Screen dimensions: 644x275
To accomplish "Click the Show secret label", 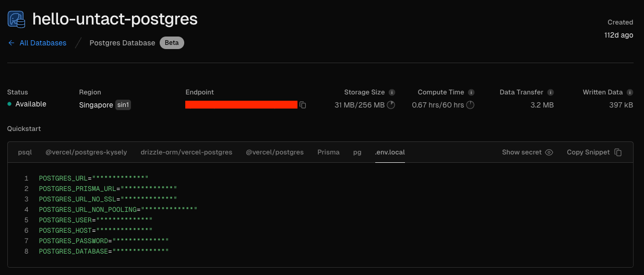I will pyautogui.click(x=522, y=152).
